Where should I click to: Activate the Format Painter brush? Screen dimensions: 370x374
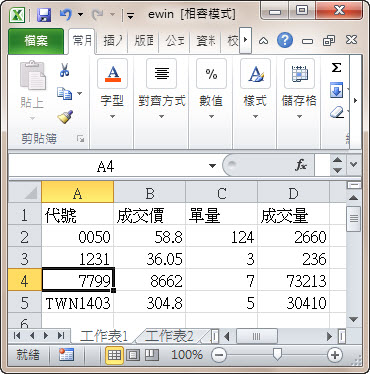[65, 117]
